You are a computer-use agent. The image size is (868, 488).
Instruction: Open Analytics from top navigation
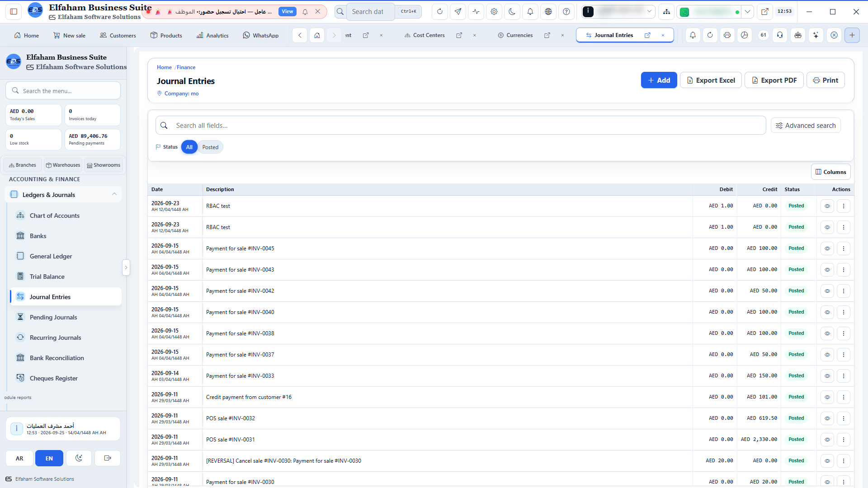(x=212, y=35)
